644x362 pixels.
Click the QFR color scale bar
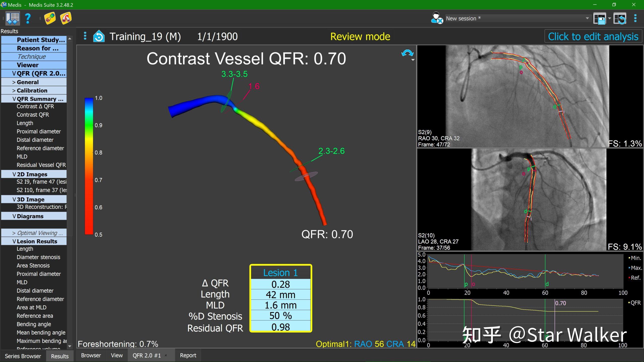tap(89, 166)
